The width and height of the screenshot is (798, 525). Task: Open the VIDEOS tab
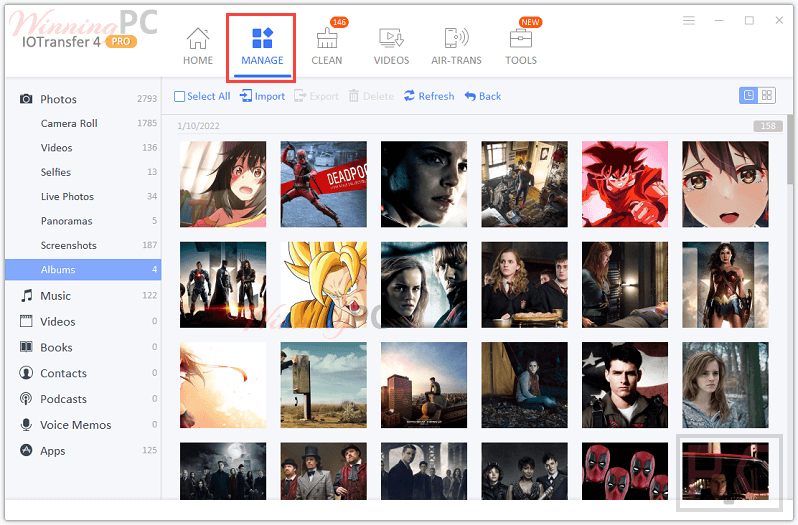(391, 46)
